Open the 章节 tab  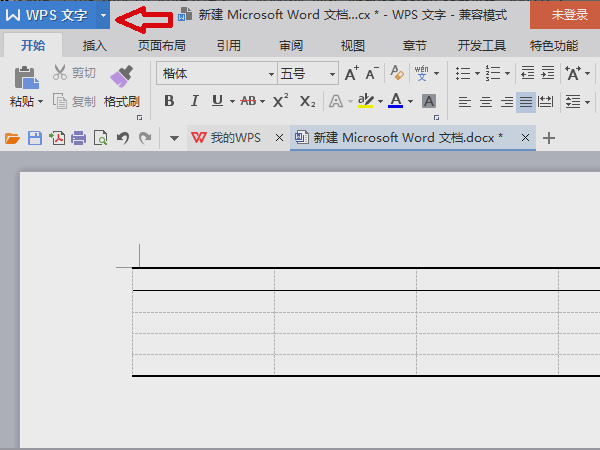point(414,46)
